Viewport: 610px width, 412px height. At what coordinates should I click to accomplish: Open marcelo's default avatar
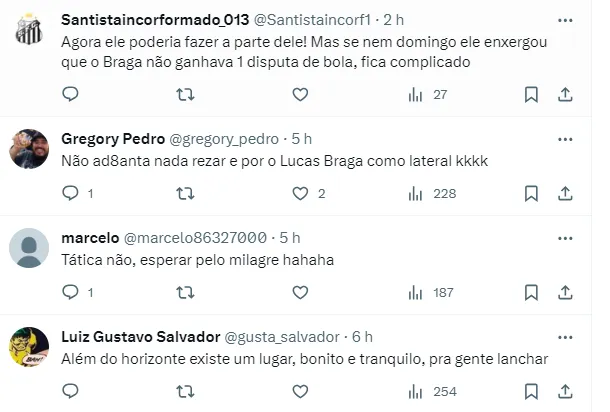pos(29,248)
